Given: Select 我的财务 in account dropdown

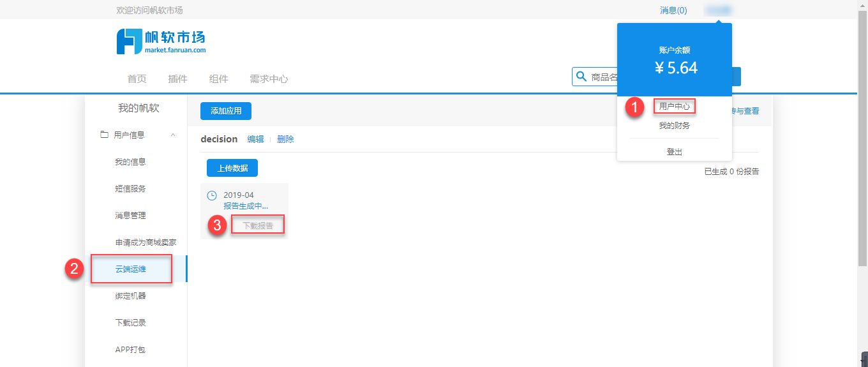Looking at the screenshot, I should coord(675,126).
